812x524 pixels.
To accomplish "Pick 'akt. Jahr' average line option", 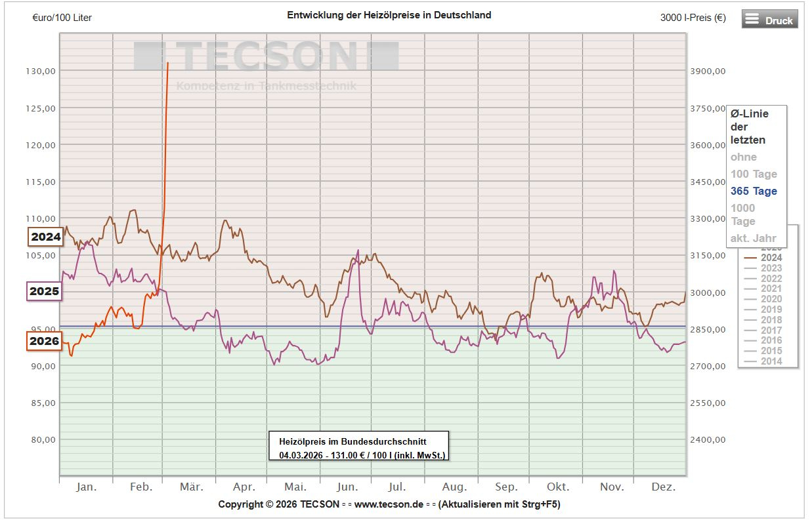I will tap(753, 239).
